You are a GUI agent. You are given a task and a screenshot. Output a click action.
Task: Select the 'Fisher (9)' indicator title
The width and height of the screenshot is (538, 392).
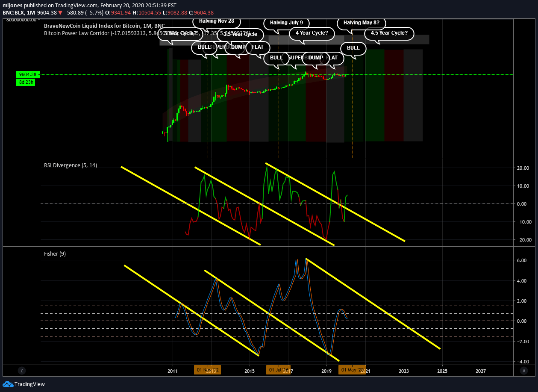(55, 253)
